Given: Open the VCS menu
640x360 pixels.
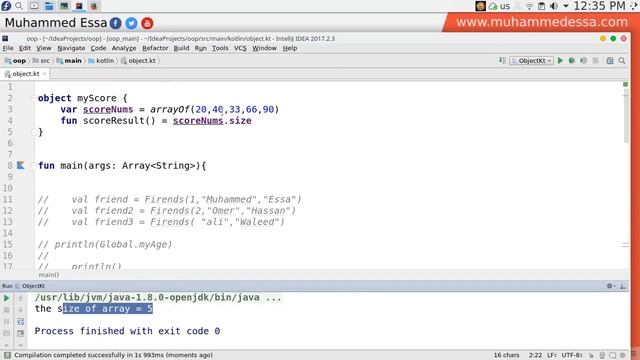Looking at the screenshot, I should point(240,48).
